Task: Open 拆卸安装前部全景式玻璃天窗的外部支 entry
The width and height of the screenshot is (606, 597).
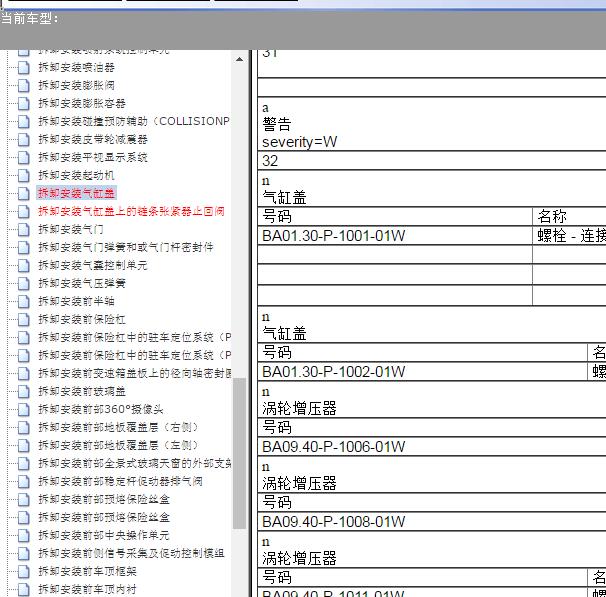Action: [x=134, y=463]
